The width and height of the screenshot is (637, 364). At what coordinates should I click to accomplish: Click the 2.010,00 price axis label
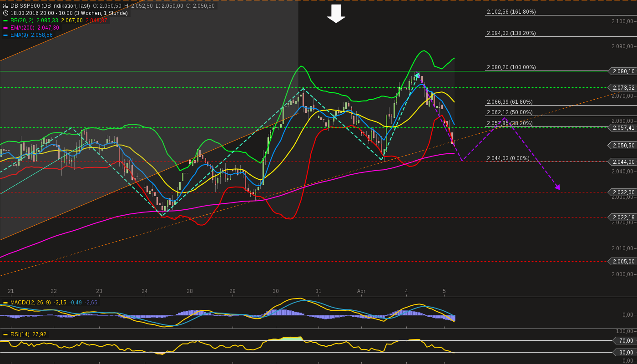(622, 248)
